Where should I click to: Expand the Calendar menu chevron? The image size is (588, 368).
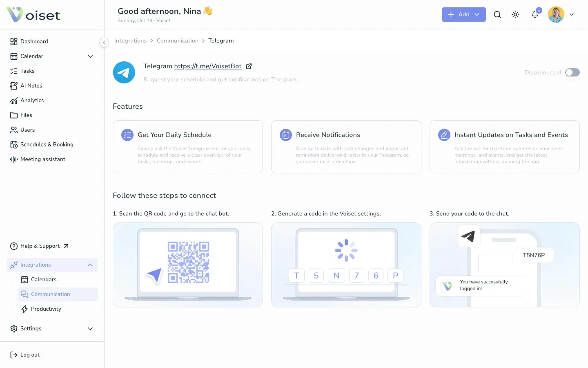point(90,56)
